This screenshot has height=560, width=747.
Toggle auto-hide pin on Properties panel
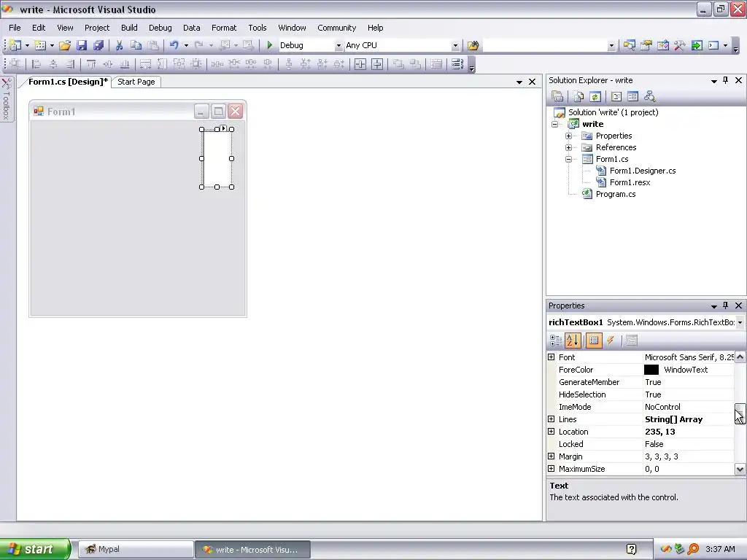click(726, 306)
